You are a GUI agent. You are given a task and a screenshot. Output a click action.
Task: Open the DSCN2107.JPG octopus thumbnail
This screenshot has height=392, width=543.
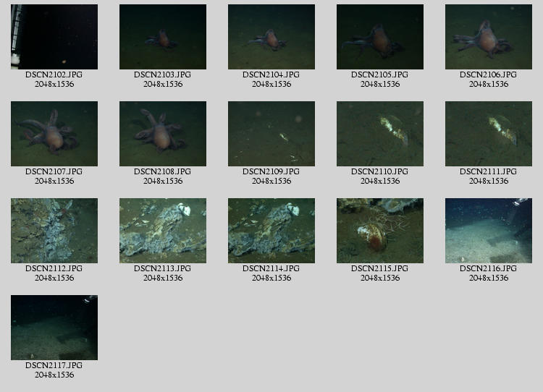(54, 134)
